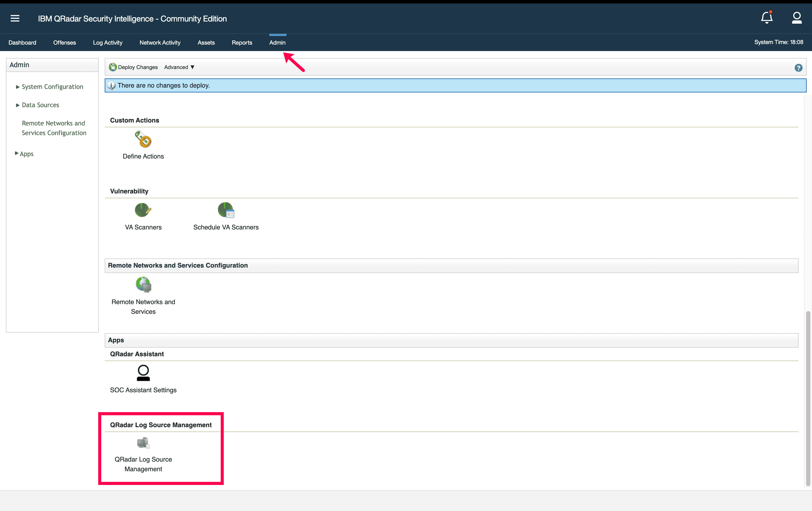Open SOC Assistant Settings icon

143,373
